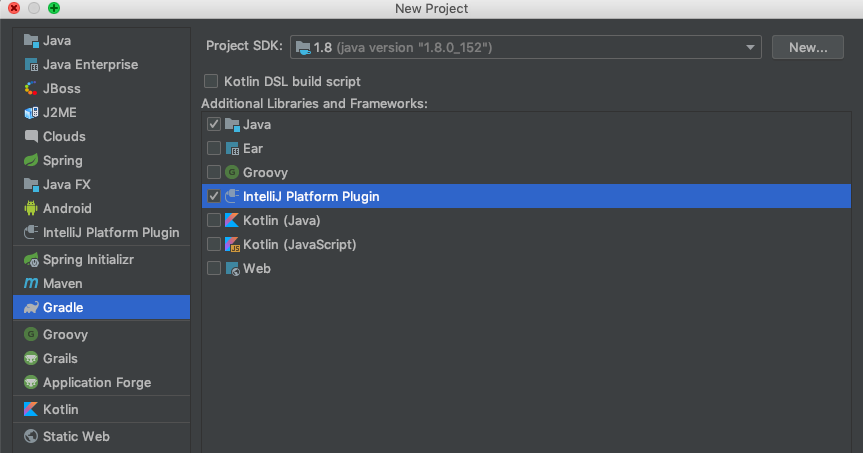Select Application Forge project type
863x453 pixels.
point(96,383)
